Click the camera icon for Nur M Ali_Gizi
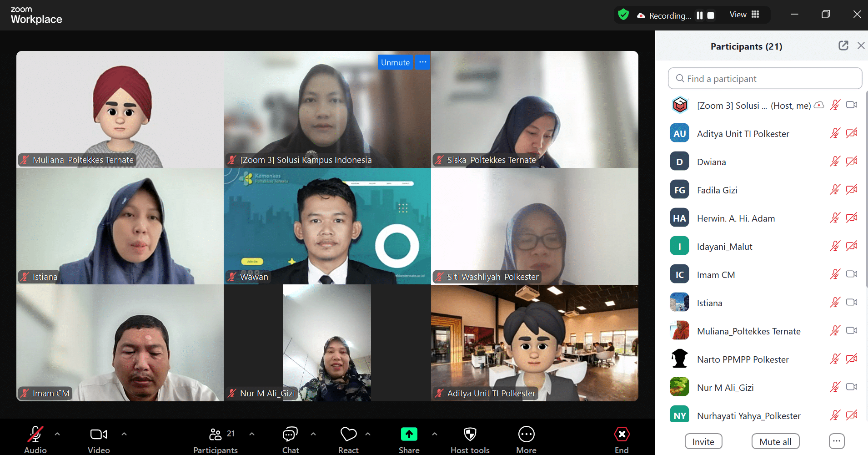The image size is (868, 455). click(x=852, y=387)
